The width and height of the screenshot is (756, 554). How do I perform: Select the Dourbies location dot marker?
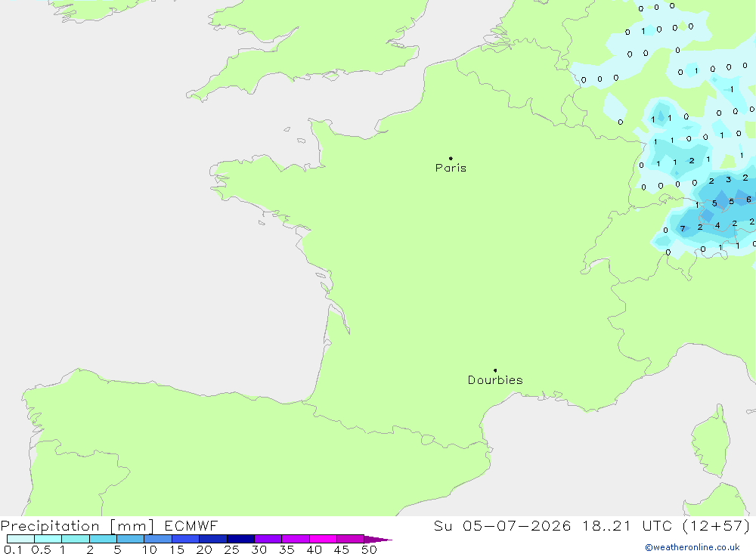click(x=495, y=370)
